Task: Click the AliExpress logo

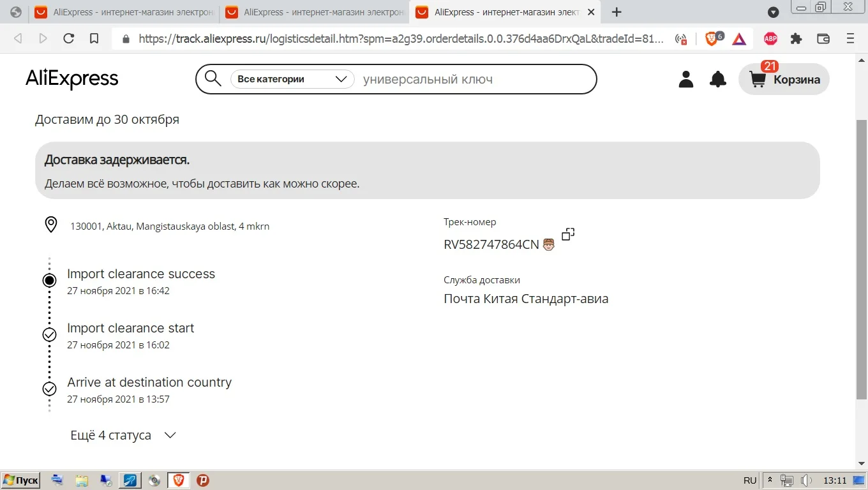Action: pyautogui.click(x=72, y=79)
